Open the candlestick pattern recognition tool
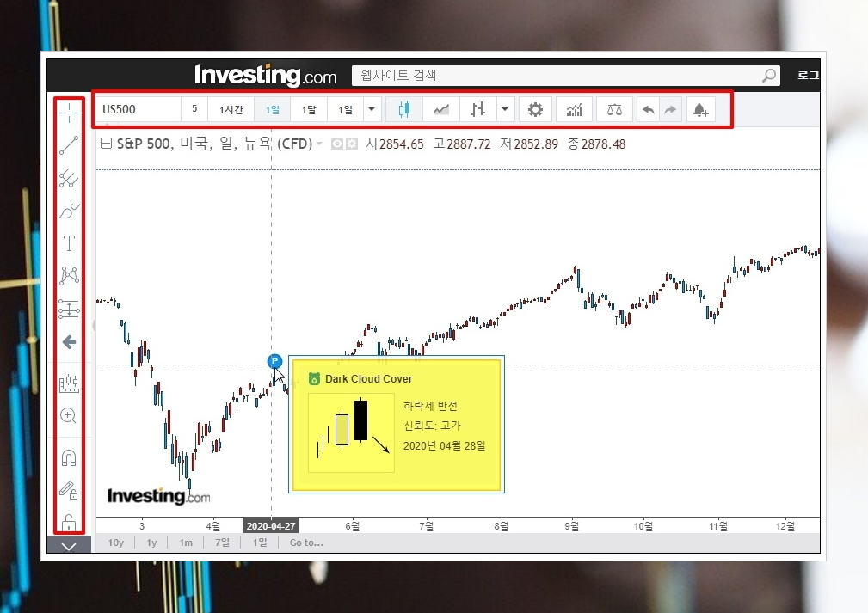The image size is (868, 613). coord(69,383)
